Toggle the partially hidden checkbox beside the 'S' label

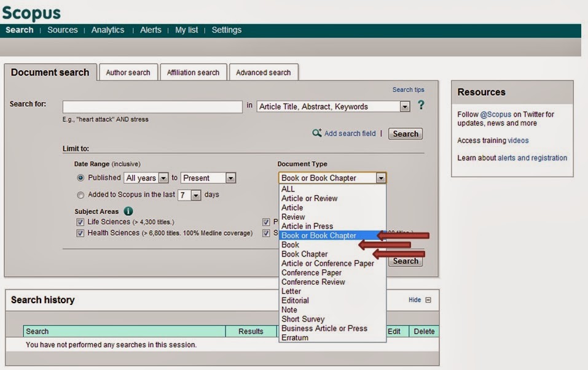(266, 233)
